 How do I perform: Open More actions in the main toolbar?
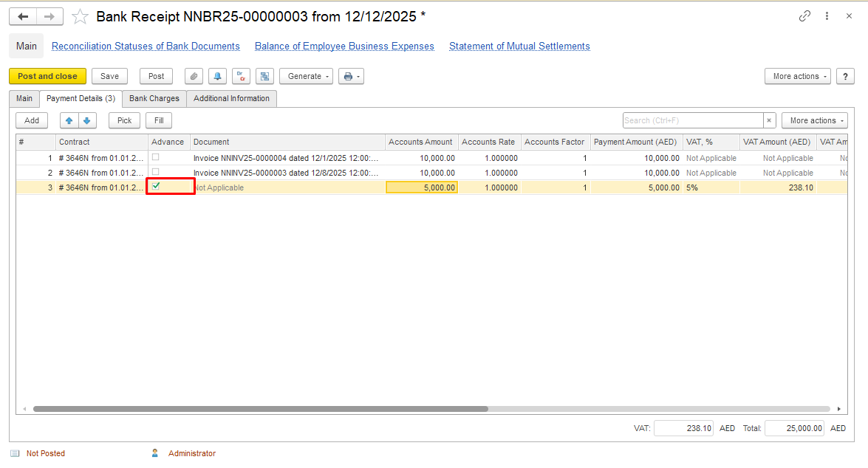click(798, 76)
